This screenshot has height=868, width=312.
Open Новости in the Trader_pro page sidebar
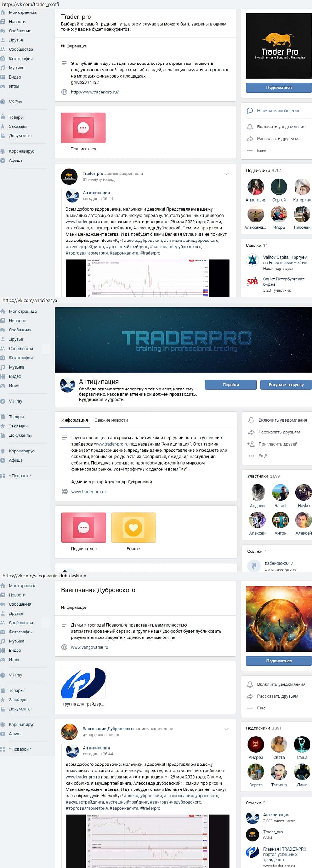point(17,21)
